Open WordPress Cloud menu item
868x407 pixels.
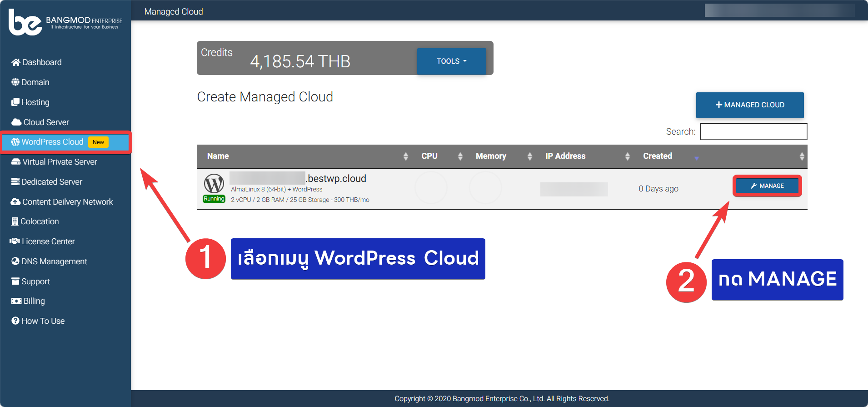click(x=53, y=142)
